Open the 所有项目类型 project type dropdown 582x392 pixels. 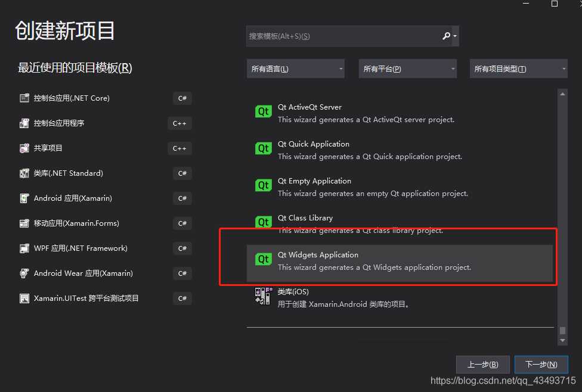coord(519,69)
